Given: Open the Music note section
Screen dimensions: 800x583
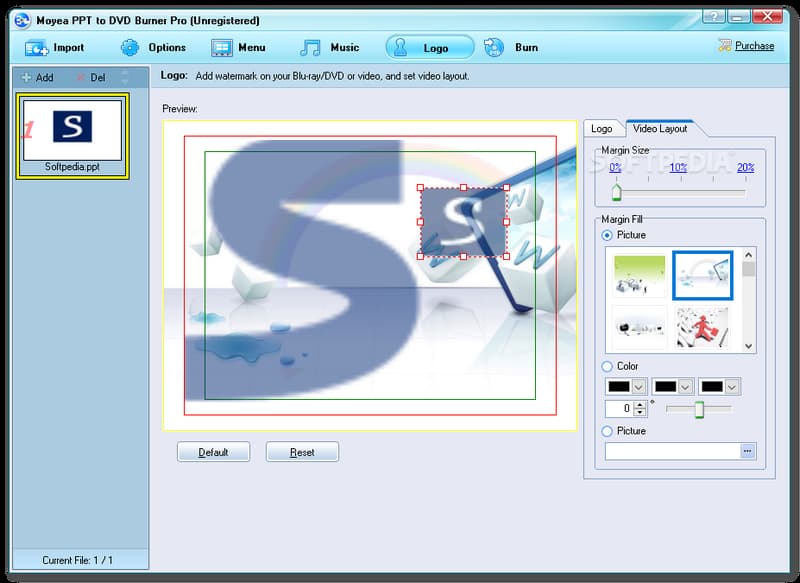Looking at the screenshot, I should [329, 48].
